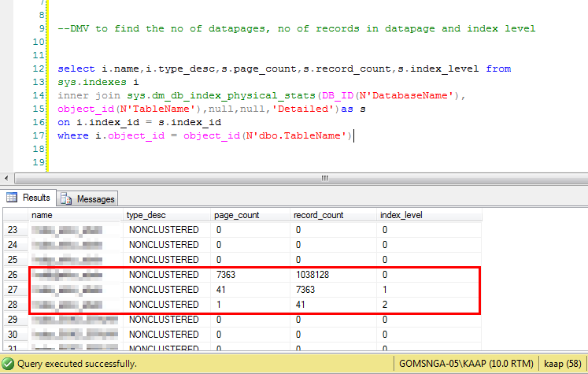
Task: Click NONCLUSTERED cell in row 26
Action: pos(167,275)
